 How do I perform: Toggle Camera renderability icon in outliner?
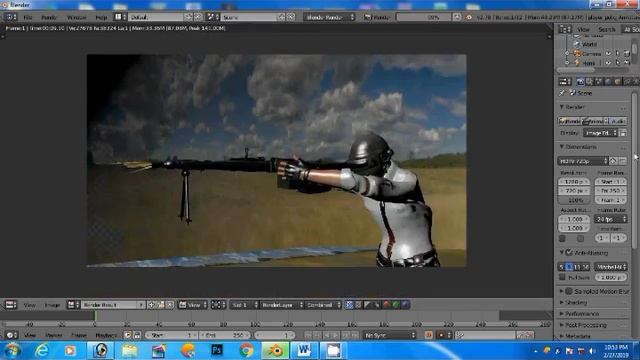(627, 53)
